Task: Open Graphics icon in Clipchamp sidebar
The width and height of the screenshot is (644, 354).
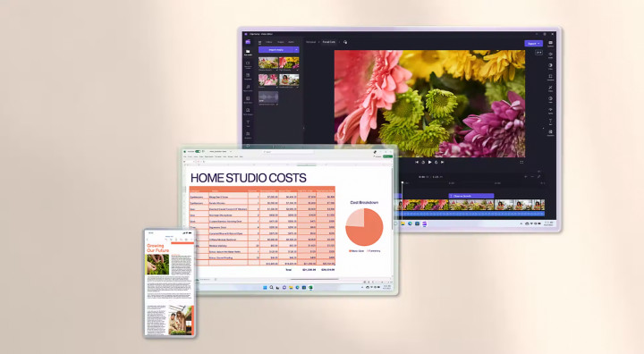Action: [248, 135]
